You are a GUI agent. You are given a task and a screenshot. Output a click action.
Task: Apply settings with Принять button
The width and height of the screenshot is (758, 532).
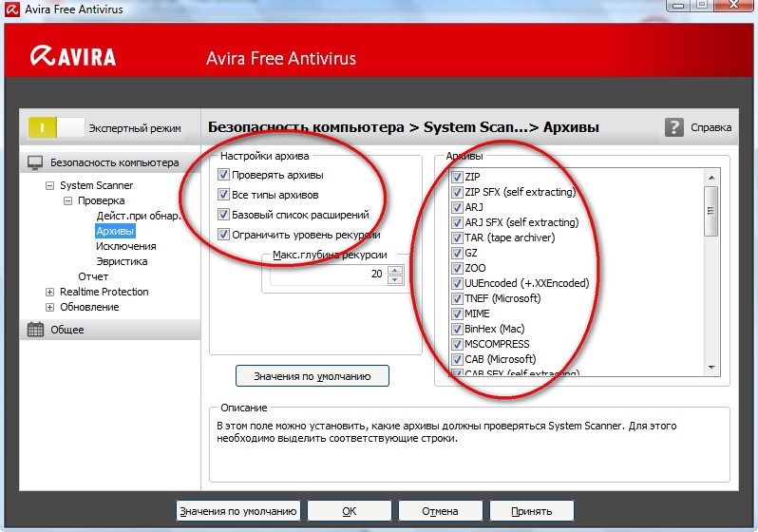531,511
